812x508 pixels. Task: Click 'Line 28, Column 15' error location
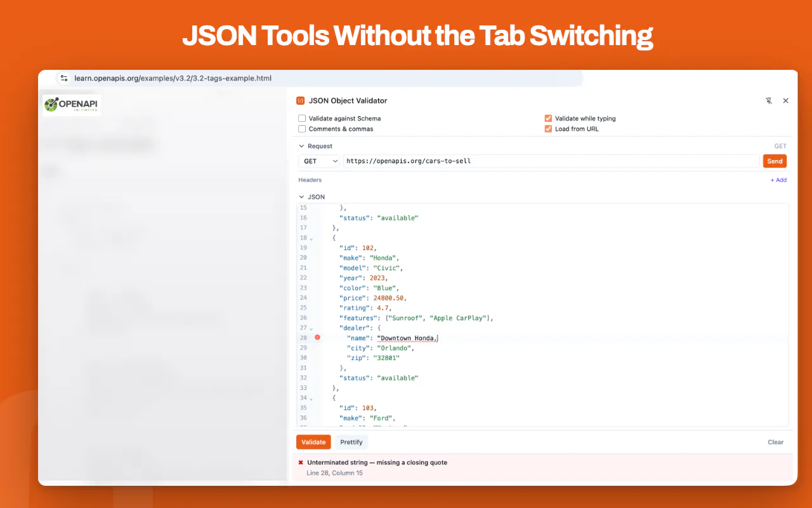click(334, 473)
